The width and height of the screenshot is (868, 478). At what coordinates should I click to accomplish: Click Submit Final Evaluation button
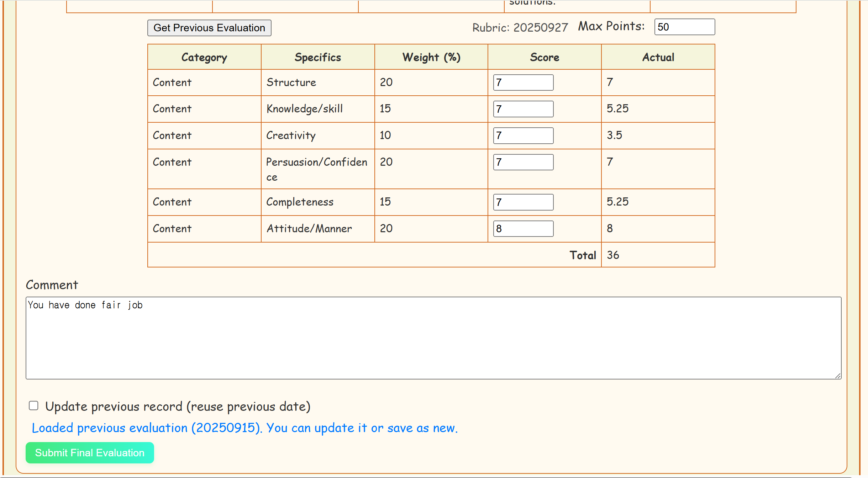pyautogui.click(x=90, y=453)
